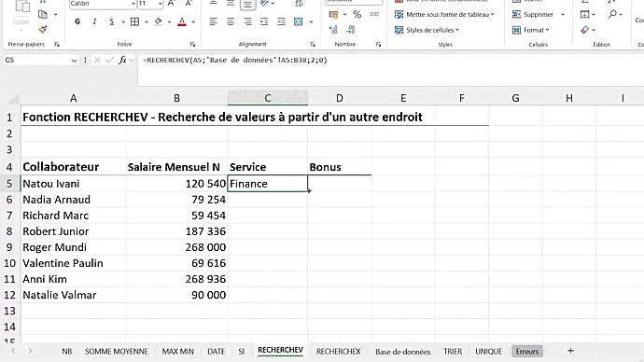The image size is (644, 362).
Task: Select column D header
Action: pyautogui.click(x=339, y=98)
